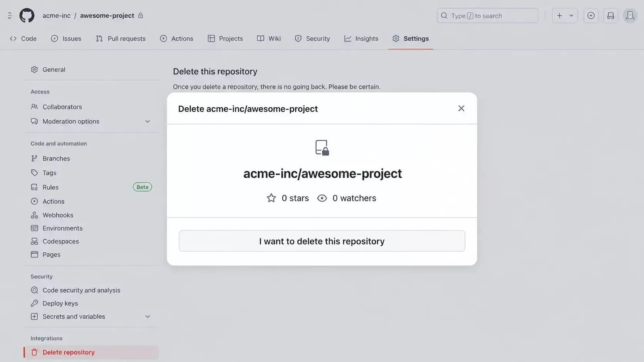This screenshot has width=644, height=362.
Task: Open Deploy keys settings
Action: (x=91, y=304)
